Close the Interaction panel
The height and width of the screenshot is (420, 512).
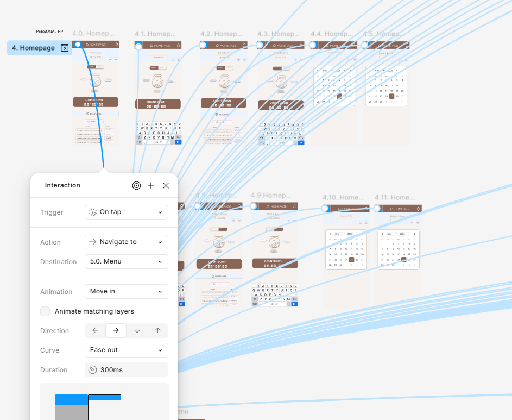point(166,185)
